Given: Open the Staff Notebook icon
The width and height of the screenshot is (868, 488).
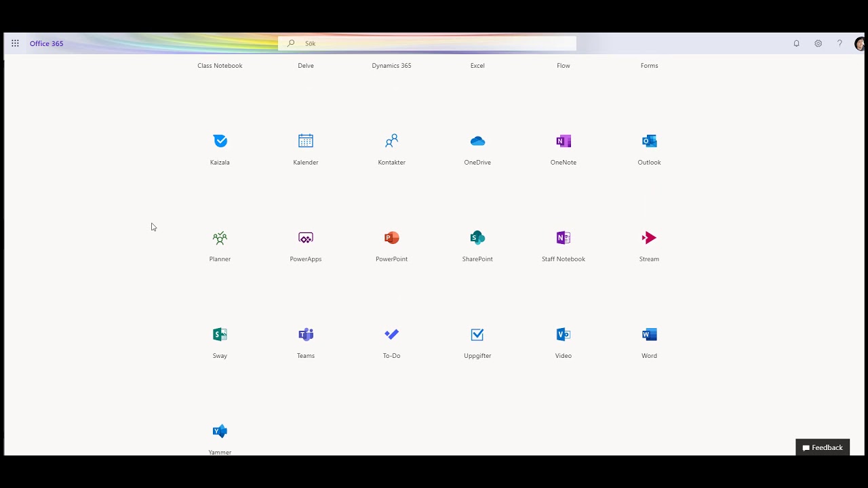Looking at the screenshot, I should (x=564, y=238).
